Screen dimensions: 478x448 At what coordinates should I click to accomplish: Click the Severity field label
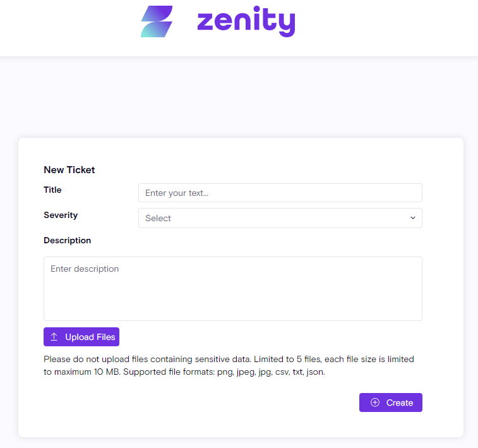coord(61,215)
